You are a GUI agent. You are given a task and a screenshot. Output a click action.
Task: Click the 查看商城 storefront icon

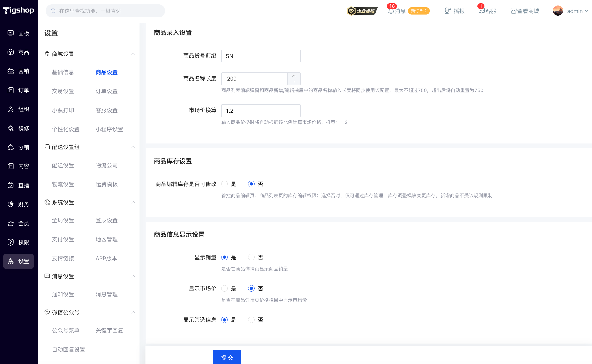[x=513, y=11]
